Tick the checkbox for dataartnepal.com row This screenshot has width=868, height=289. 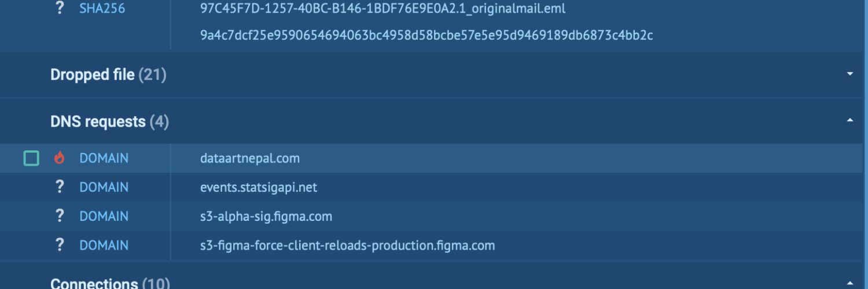[x=31, y=158]
